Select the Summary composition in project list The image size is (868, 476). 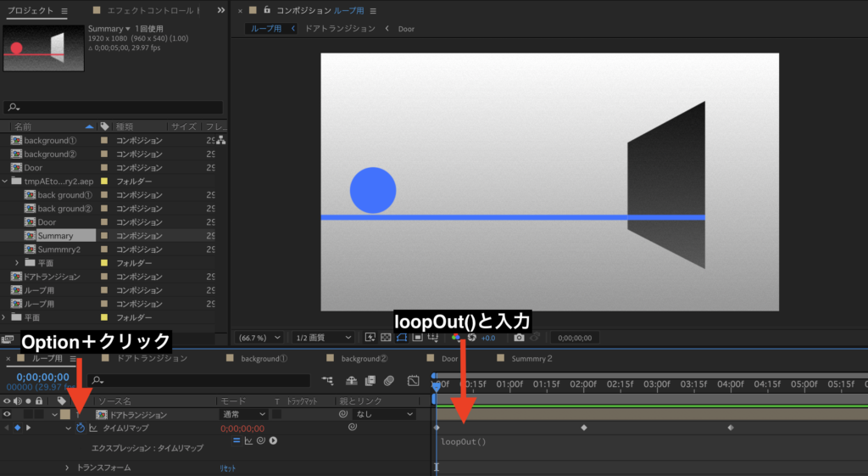tap(55, 236)
